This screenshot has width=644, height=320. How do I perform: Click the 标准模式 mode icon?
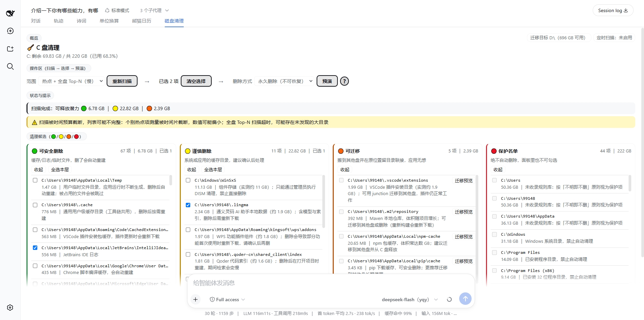(107, 10)
